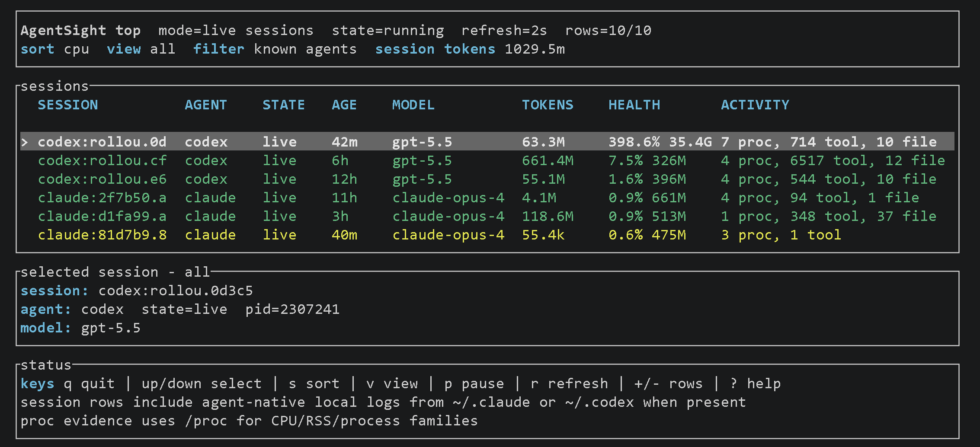Image resolution: width=980 pixels, height=447 pixels.
Task: Click the 'mode=live sessions' header text
Action: point(236,30)
